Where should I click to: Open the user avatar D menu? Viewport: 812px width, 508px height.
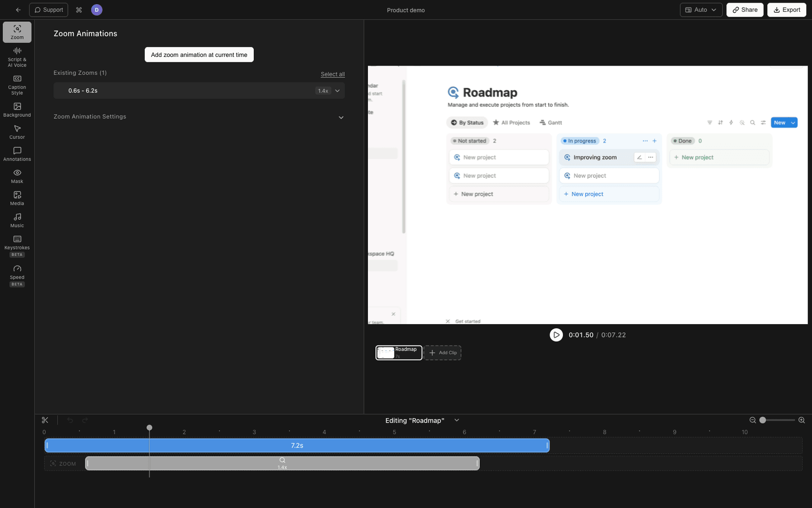tap(96, 10)
